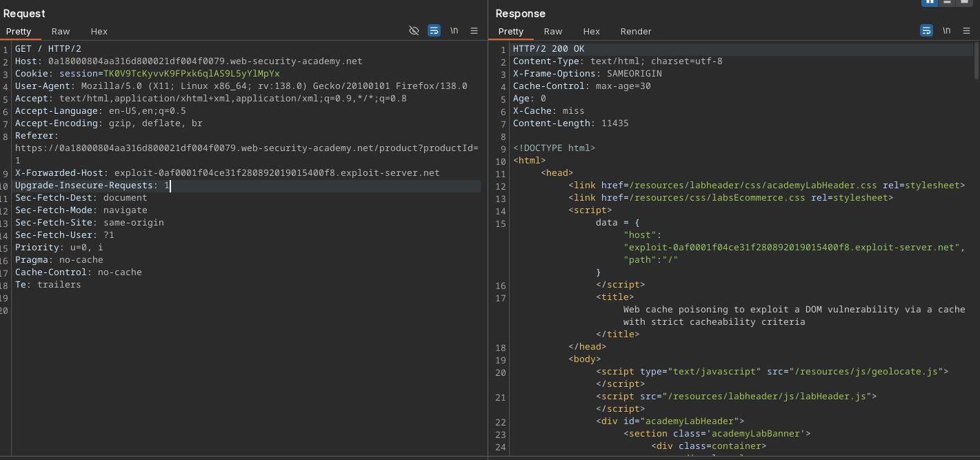The width and height of the screenshot is (980, 460).
Task: Switch Response view to Hex tab
Action: pyautogui.click(x=592, y=31)
